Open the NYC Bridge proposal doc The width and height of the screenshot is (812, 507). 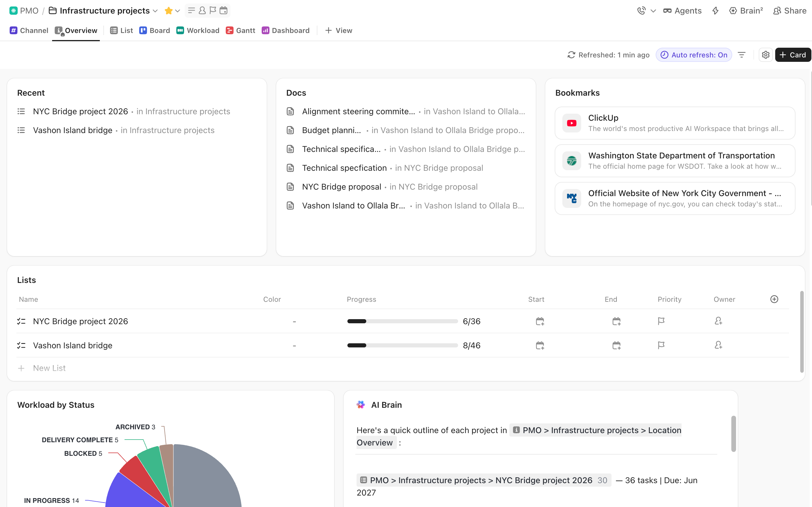point(341,186)
